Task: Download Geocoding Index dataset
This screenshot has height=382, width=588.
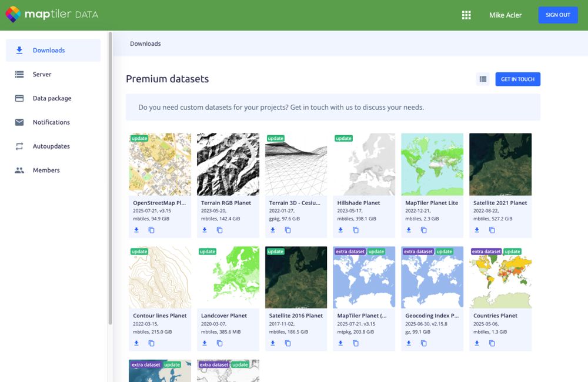Action: point(409,343)
